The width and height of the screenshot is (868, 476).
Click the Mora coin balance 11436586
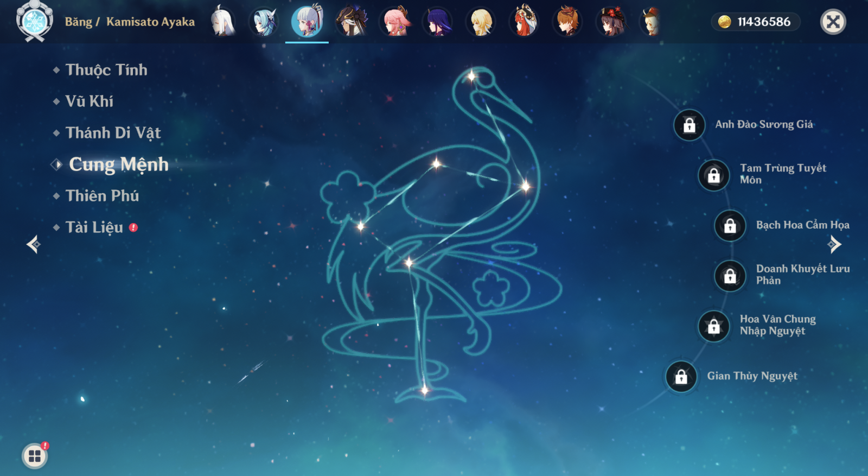[755, 22]
